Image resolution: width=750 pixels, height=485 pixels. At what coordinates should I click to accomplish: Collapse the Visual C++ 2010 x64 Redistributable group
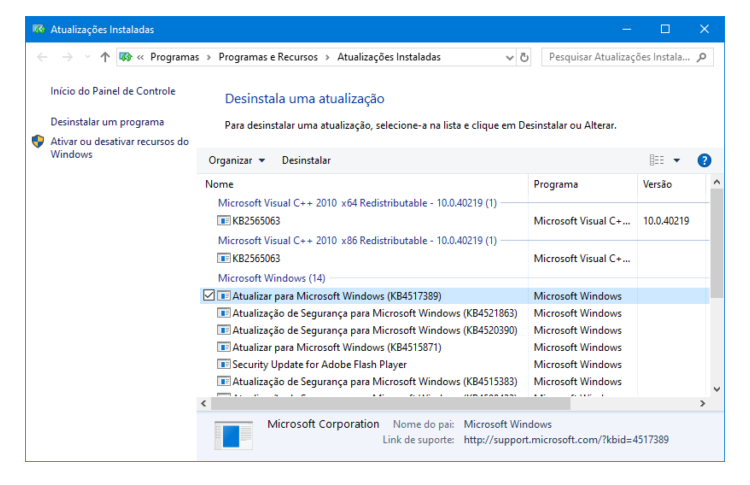(x=357, y=203)
